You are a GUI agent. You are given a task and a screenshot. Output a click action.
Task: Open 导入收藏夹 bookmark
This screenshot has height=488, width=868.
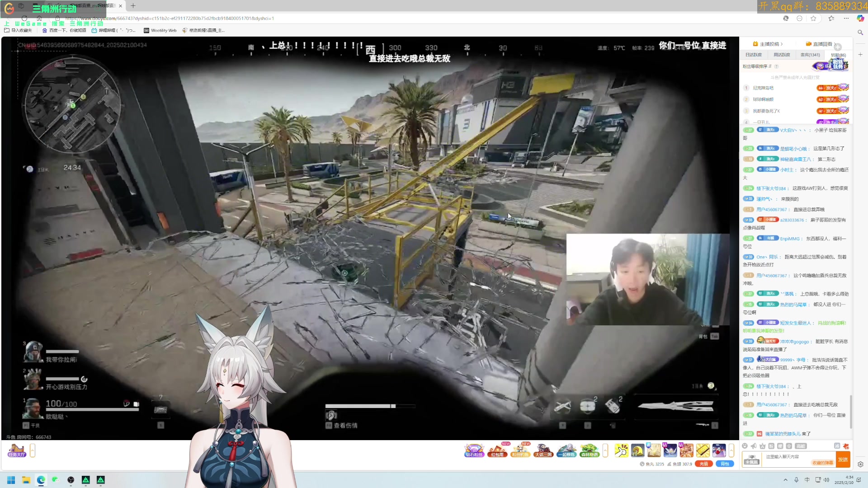(x=18, y=30)
